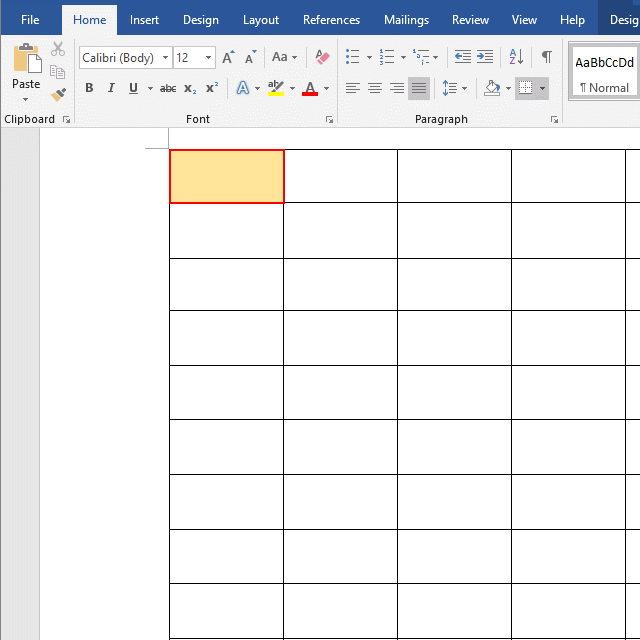Increase paragraph indent
The height and width of the screenshot is (640, 640).
tap(484, 57)
